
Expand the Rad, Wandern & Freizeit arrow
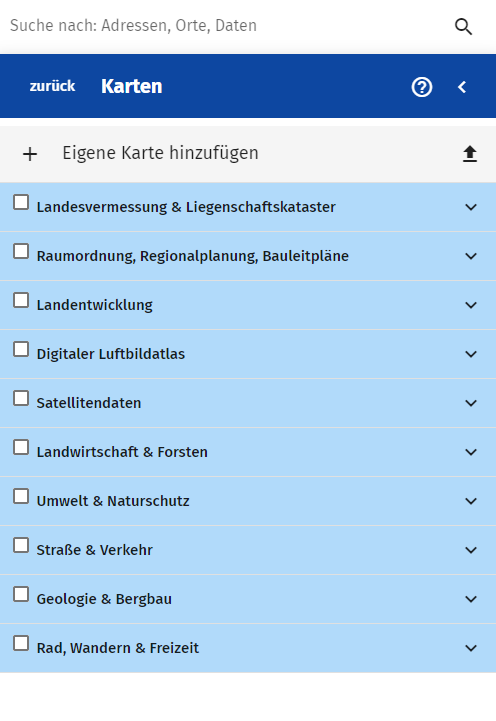pyautogui.click(x=471, y=648)
